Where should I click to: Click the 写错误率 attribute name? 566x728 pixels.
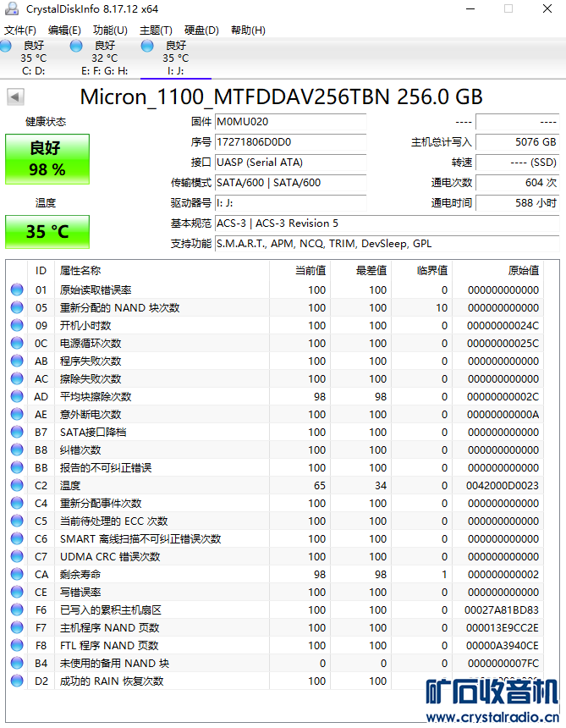(80, 593)
